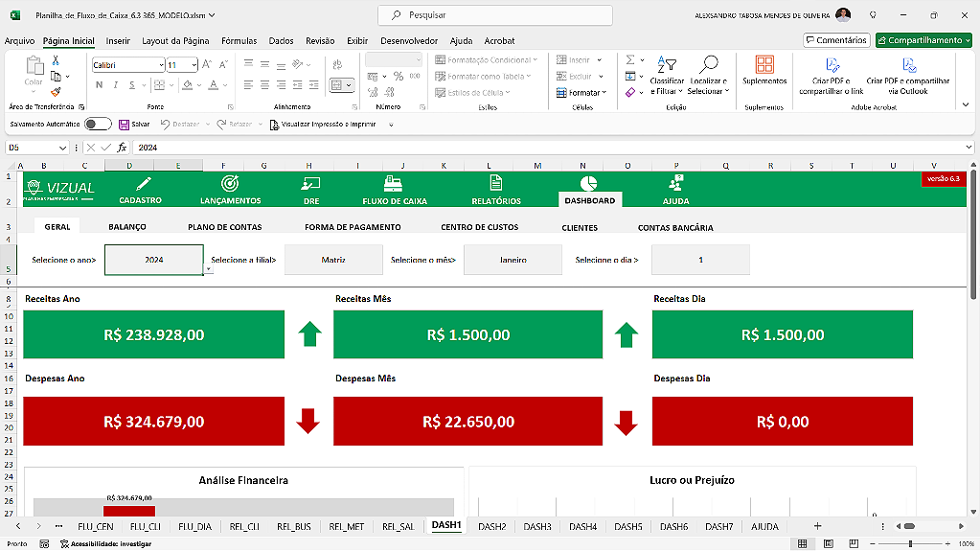Go to Fluxo de Caixa register icon
Screen dimensions: 980x551
pos(393,183)
